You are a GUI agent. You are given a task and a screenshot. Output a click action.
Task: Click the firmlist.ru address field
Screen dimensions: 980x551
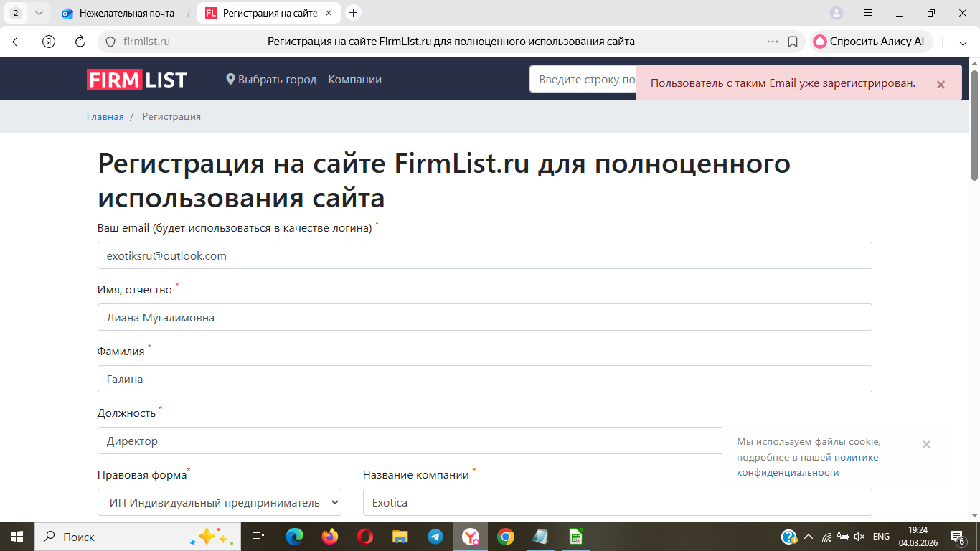147,42
